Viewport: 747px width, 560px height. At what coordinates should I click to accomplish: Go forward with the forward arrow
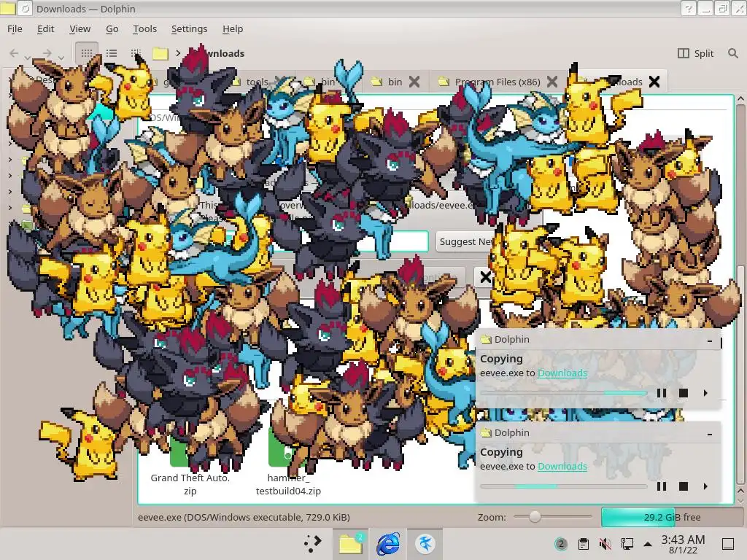[x=47, y=53]
